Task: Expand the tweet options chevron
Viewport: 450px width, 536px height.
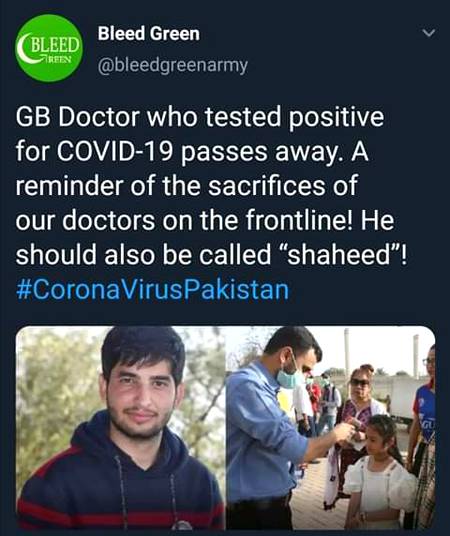Action: tap(428, 33)
